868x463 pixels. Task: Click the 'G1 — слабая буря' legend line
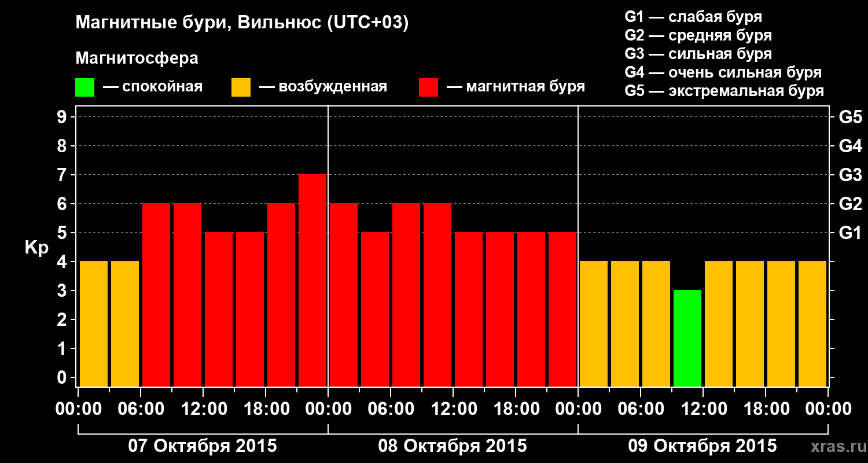[693, 17]
